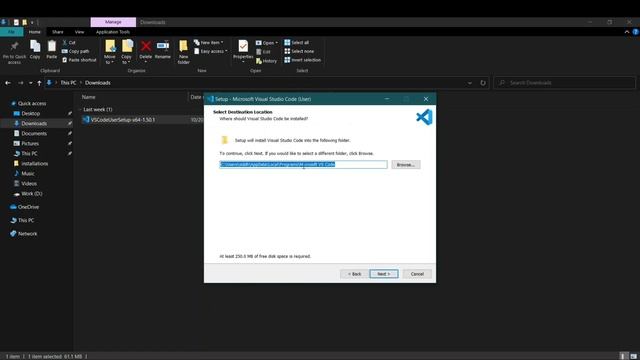640x360 pixels.
Task: Expand address bar history dropdown
Action: pos(470,83)
